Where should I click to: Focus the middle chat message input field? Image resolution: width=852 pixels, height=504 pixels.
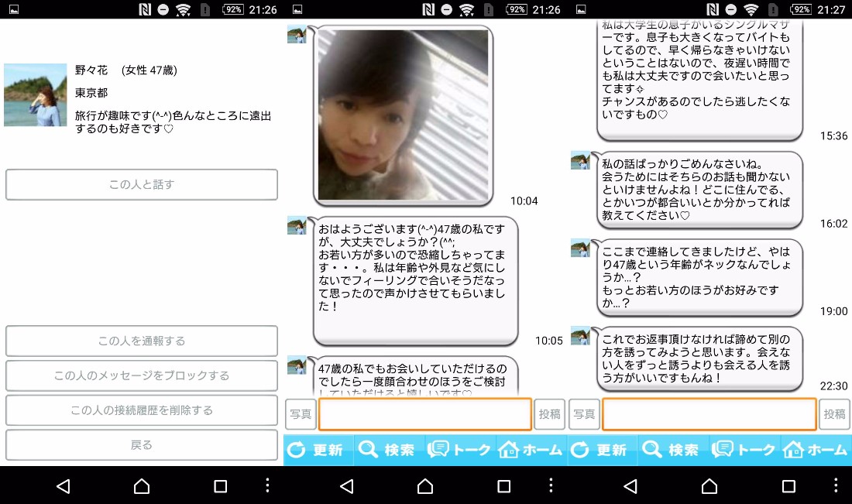(x=425, y=414)
